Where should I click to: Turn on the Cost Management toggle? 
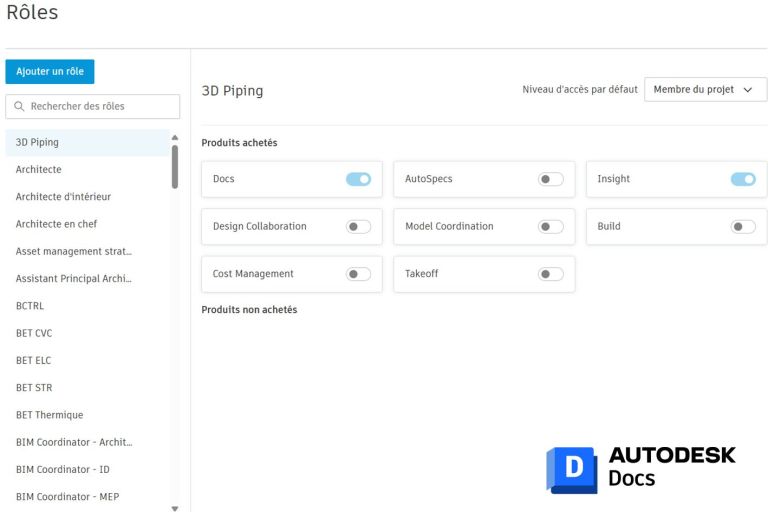coord(359,274)
